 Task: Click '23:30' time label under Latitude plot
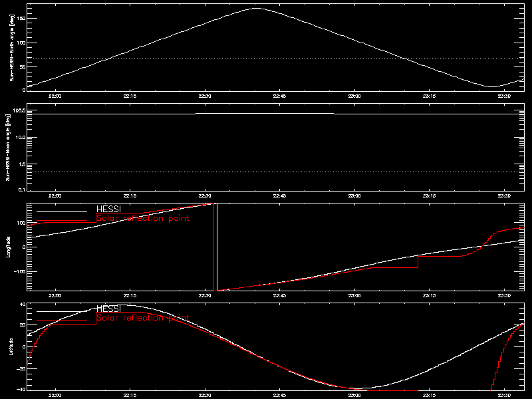(504, 395)
